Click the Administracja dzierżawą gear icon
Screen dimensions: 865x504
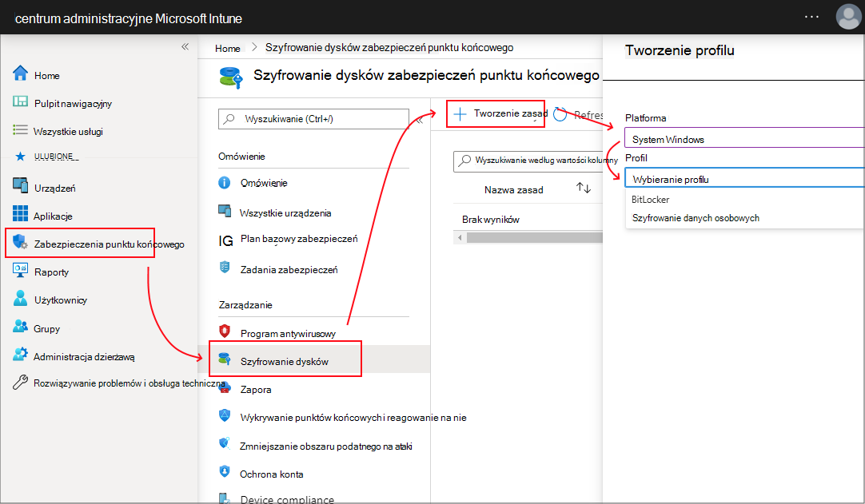pos(21,355)
